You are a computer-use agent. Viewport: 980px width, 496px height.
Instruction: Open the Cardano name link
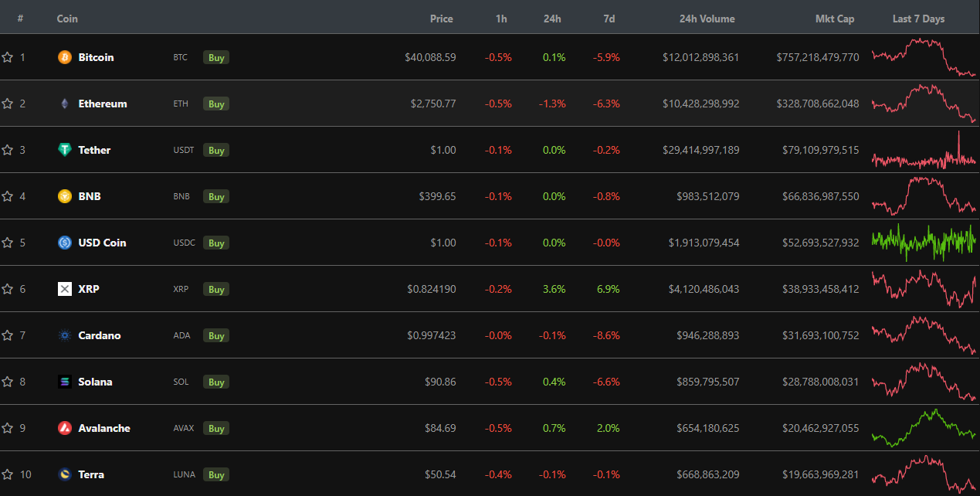pyautogui.click(x=100, y=335)
